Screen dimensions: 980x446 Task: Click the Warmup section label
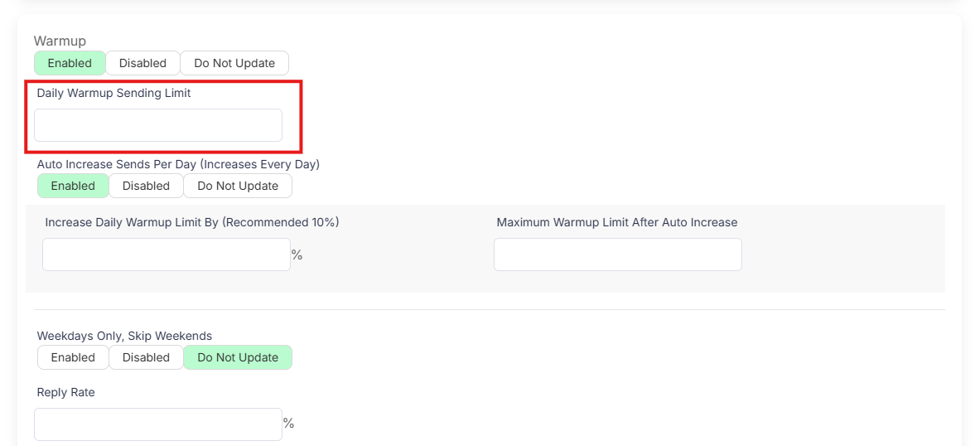60,41
